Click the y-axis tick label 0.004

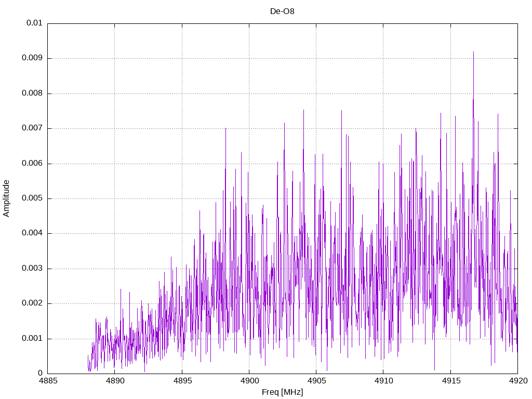pos(32,233)
